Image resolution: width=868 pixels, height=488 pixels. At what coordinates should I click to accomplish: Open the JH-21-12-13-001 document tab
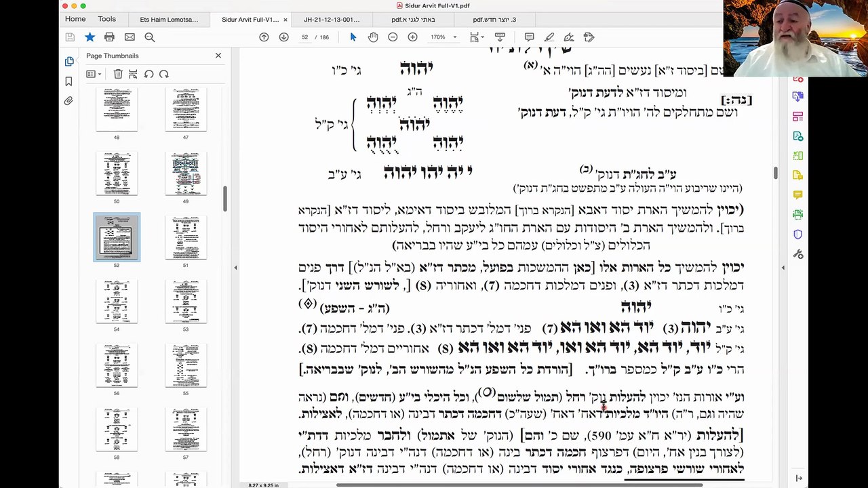(332, 20)
